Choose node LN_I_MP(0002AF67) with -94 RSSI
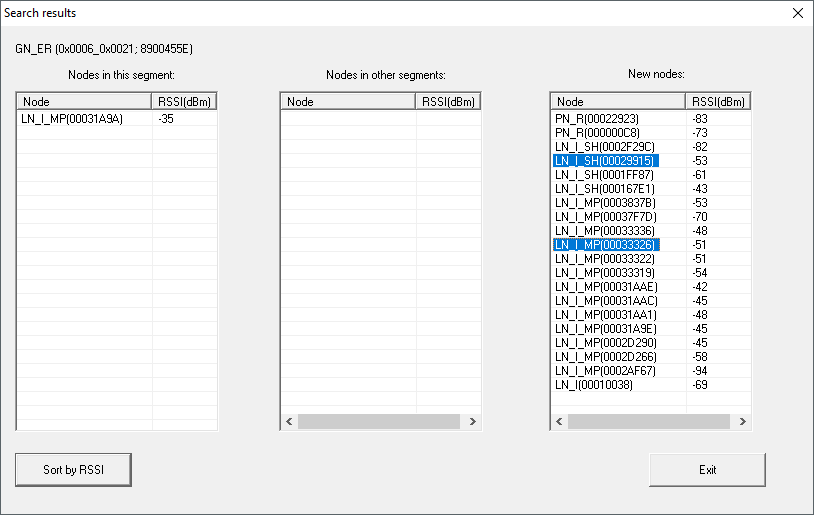This screenshot has height=515, width=814. click(606, 370)
